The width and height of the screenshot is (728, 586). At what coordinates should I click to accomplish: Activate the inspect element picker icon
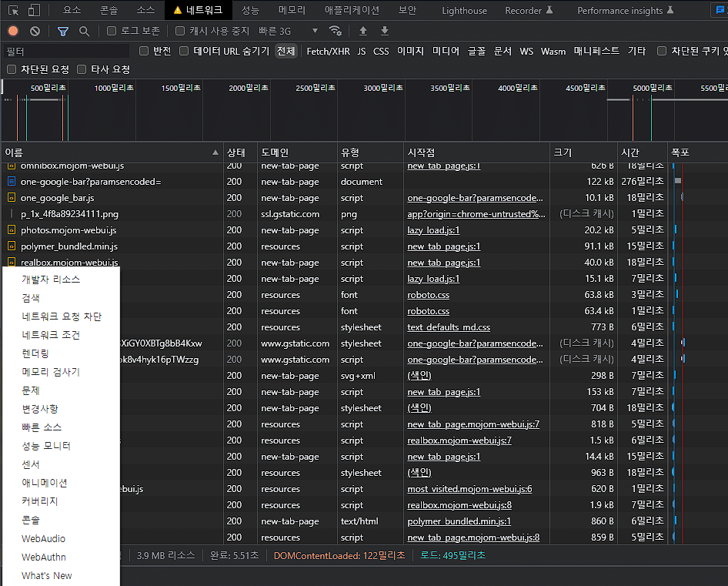13,10
